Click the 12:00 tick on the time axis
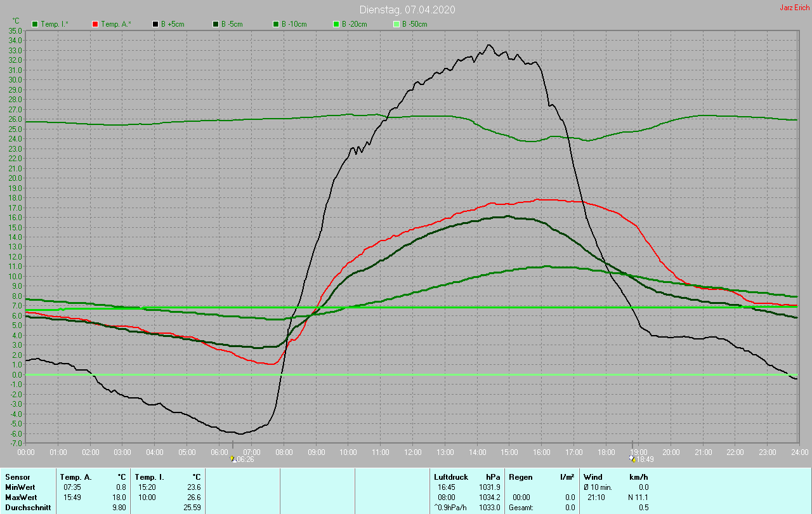Screen dimensions: 812x514 [412, 452]
